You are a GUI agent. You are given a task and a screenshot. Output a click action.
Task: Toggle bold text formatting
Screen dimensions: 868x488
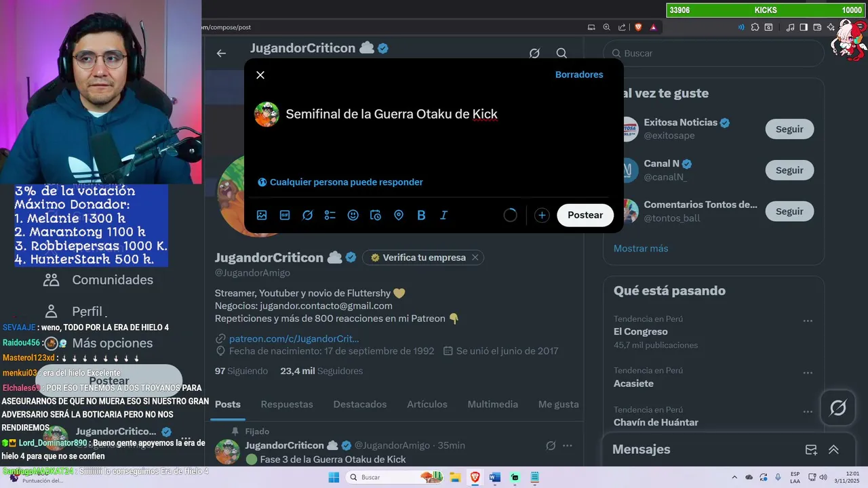[421, 215]
